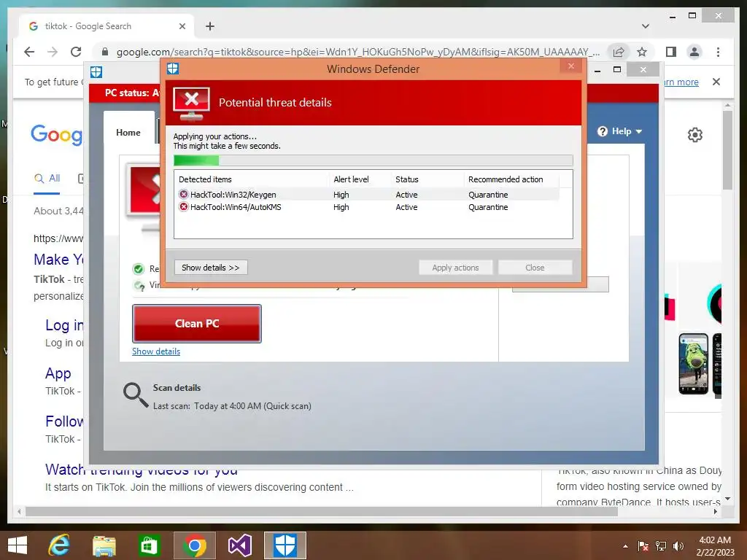Switch to Chrome on the taskbar
Viewport: 747px width, 560px height.
pos(194,545)
